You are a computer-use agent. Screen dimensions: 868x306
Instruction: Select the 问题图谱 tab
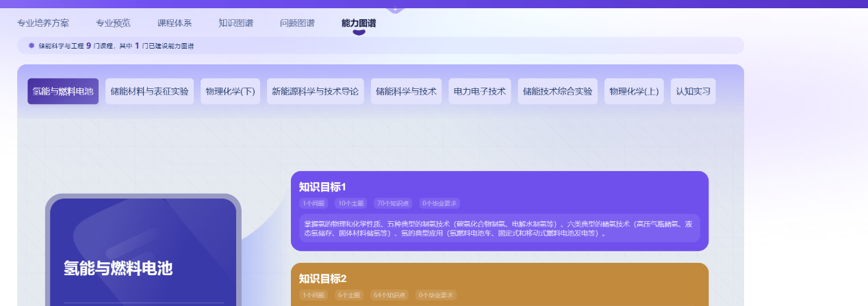(x=297, y=23)
